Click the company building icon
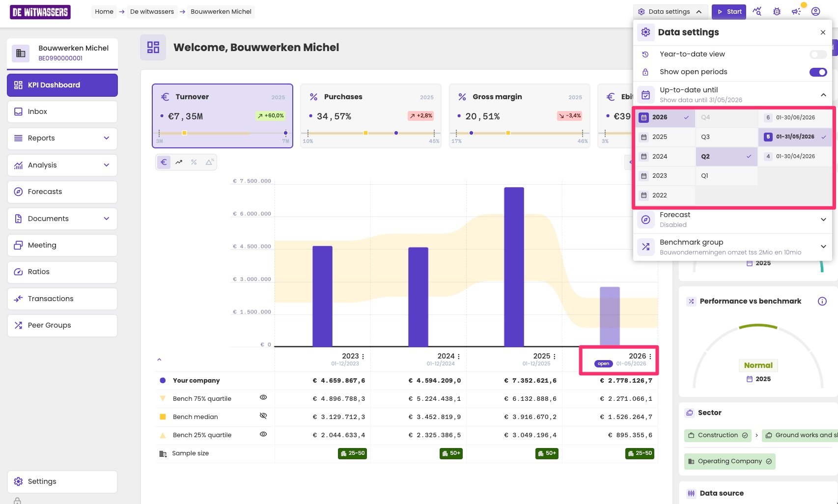The height and width of the screenshot is (504, 838). pyautogui.click(x=21, y=53)
